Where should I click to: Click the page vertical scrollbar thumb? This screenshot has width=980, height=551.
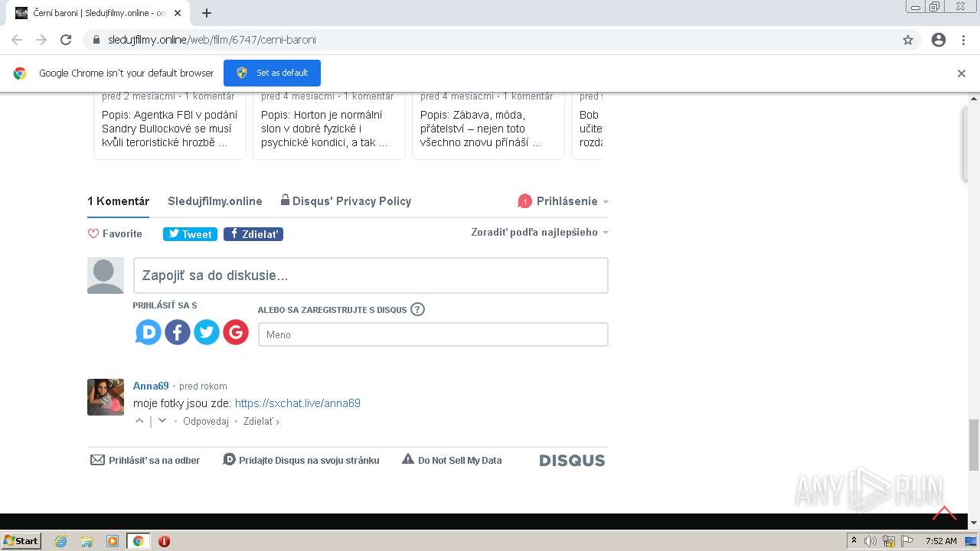974,445
